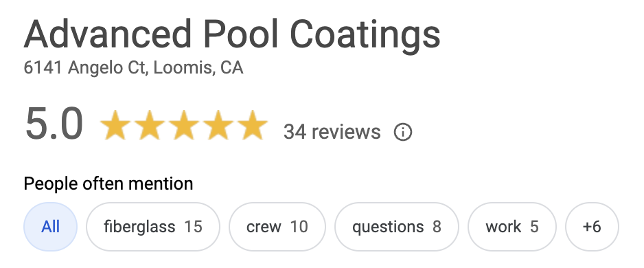Viewport: 644px width, 268px height.
Task: Click the third gold rating star
Action: pyautogui.click(x=183, y=125)
